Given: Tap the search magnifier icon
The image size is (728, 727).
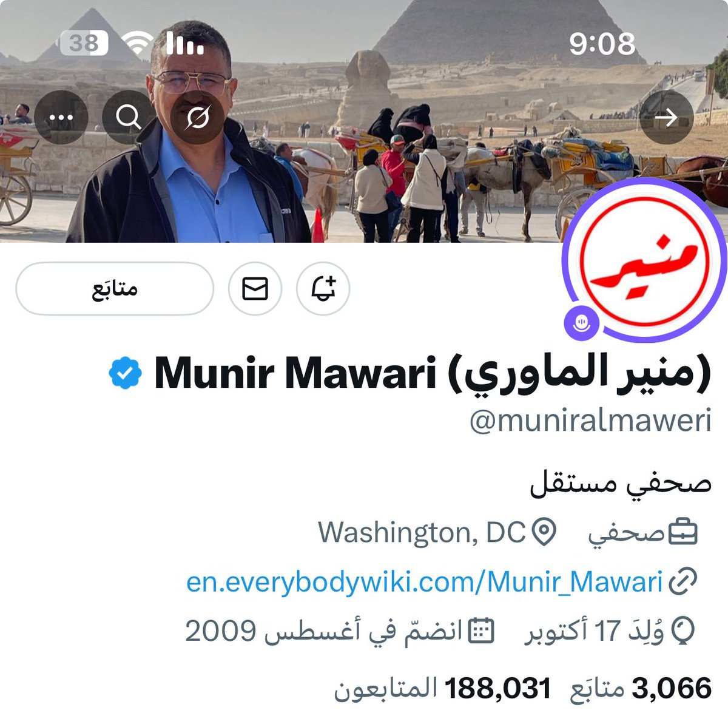Looking at the screenshot, I should click(128, 117).
